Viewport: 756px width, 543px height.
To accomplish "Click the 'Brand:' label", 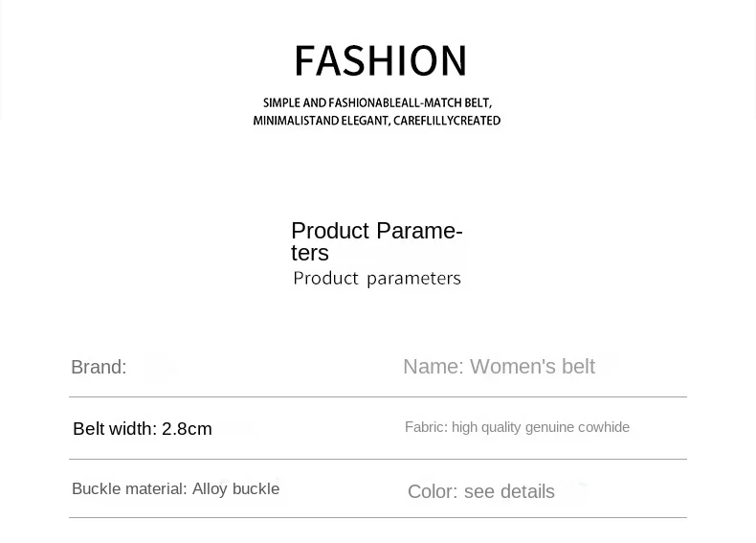I will coord(99,367).
